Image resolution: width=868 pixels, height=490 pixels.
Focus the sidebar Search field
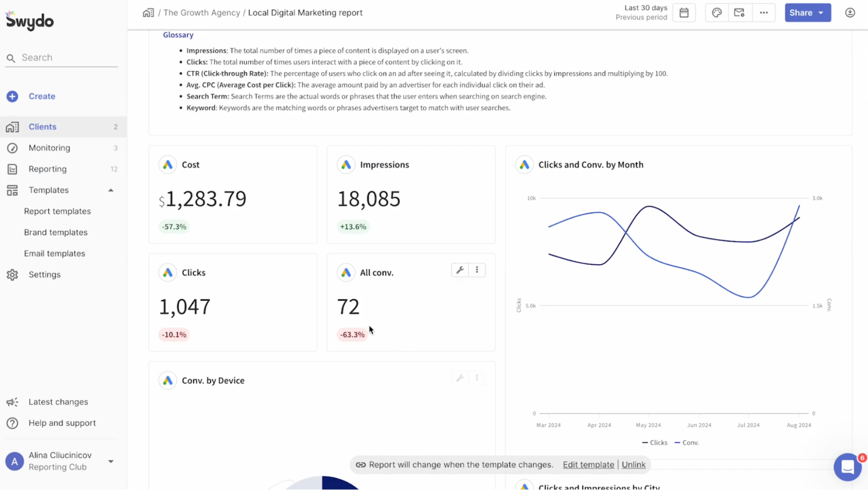(x=62, y=58)
